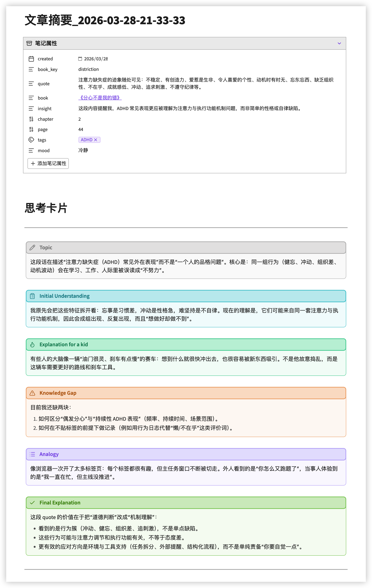Remove the ADHD tag via its X

coord(96,140)
